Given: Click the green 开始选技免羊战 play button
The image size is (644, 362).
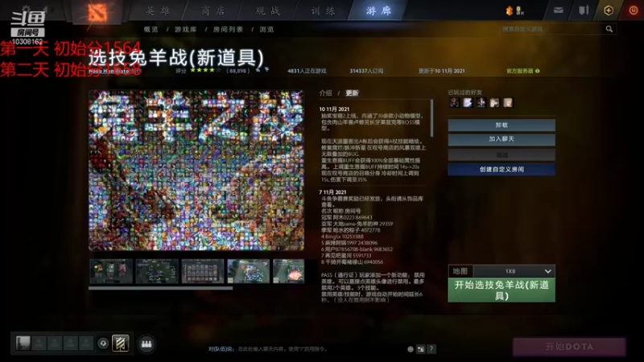Looking at the screenshot, I should pos(502,290).
